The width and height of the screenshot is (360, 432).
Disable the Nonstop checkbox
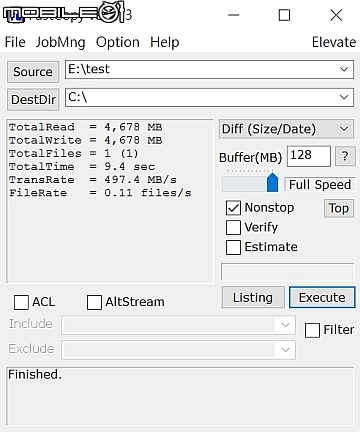tap(233, 208)
